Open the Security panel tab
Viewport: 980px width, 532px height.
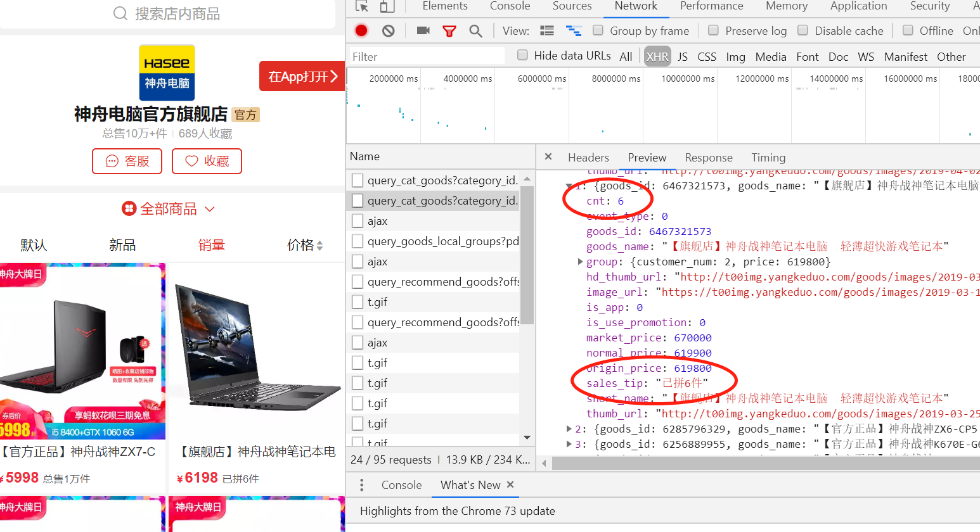click(930, 6)
